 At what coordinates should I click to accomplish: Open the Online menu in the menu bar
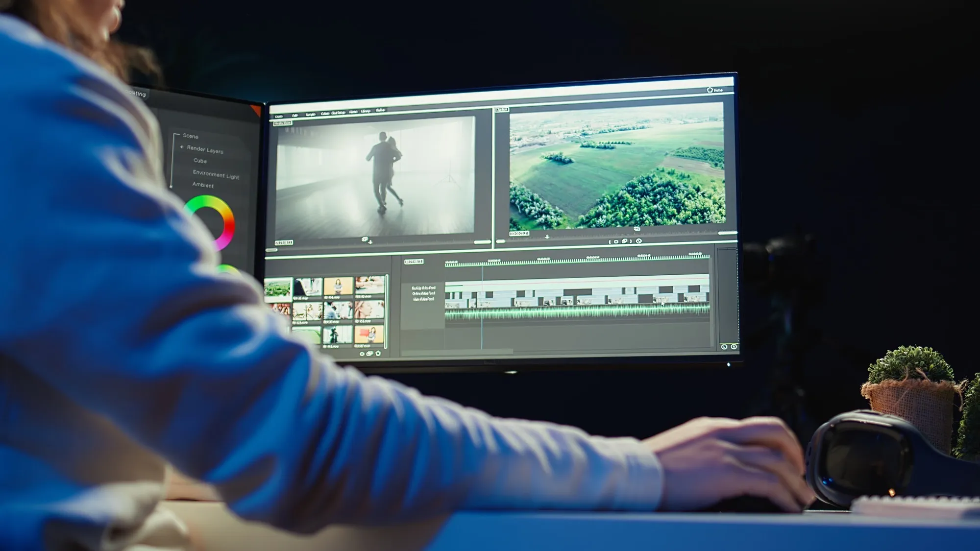[x=380, y=110]
